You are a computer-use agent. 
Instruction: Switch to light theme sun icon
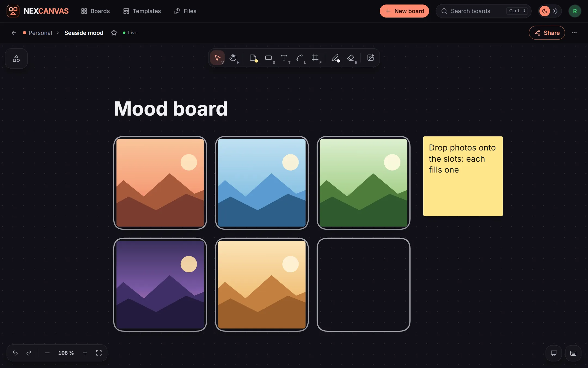pos(555,11)
